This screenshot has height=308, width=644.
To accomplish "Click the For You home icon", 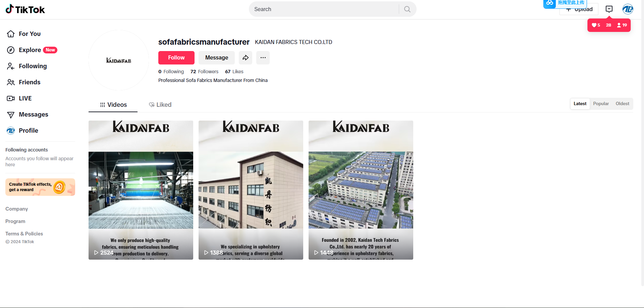I will pyautogui.click(x=11, y=34).
